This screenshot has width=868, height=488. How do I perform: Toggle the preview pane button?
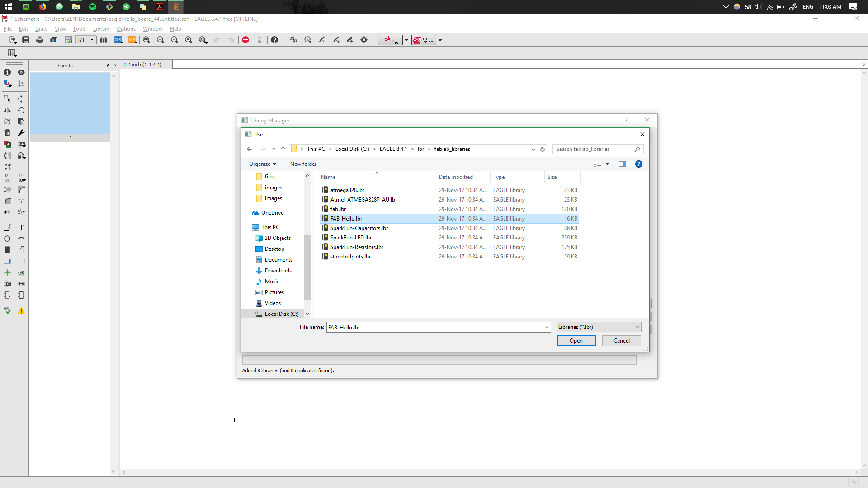point(623,164)
